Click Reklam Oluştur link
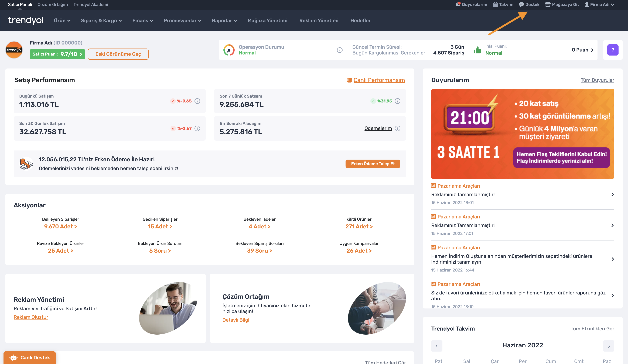The width and height of the screenshot is (628, 364). [x=31, y=317]
